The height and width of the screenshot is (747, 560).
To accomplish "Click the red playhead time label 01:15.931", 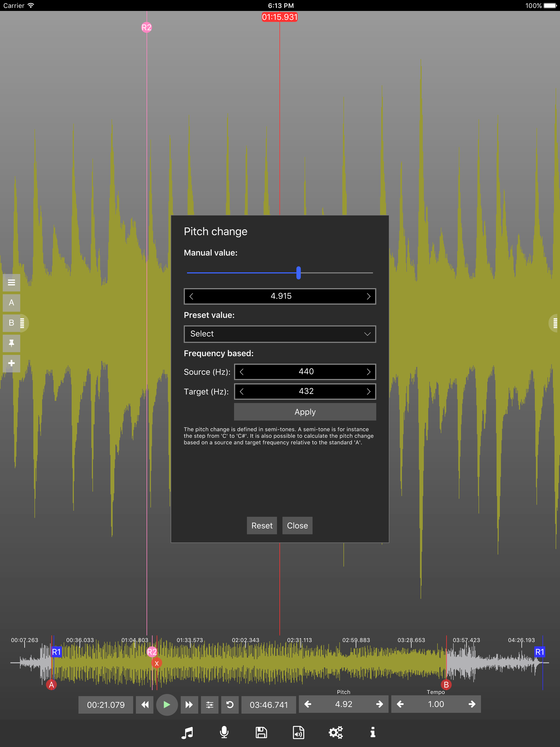I will [x=280, y=17].
